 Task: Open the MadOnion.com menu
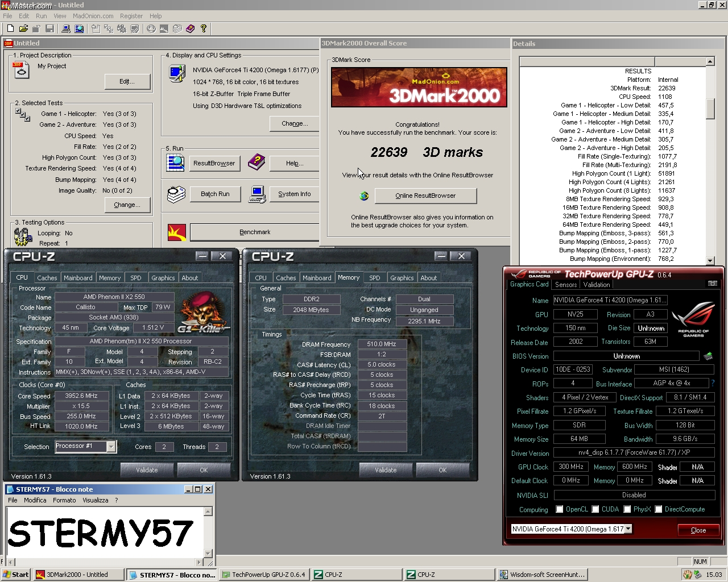(93, 16)
